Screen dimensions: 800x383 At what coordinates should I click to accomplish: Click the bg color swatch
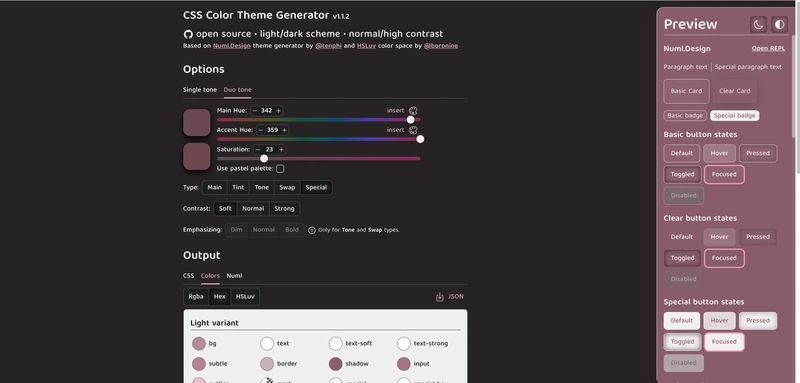pos(199,344)
